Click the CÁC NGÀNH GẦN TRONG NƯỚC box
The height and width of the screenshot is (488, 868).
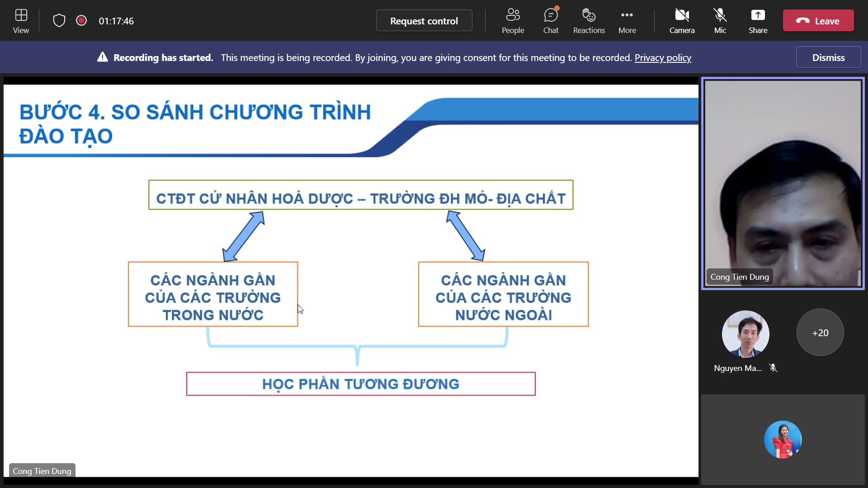(x=213, y=294)
